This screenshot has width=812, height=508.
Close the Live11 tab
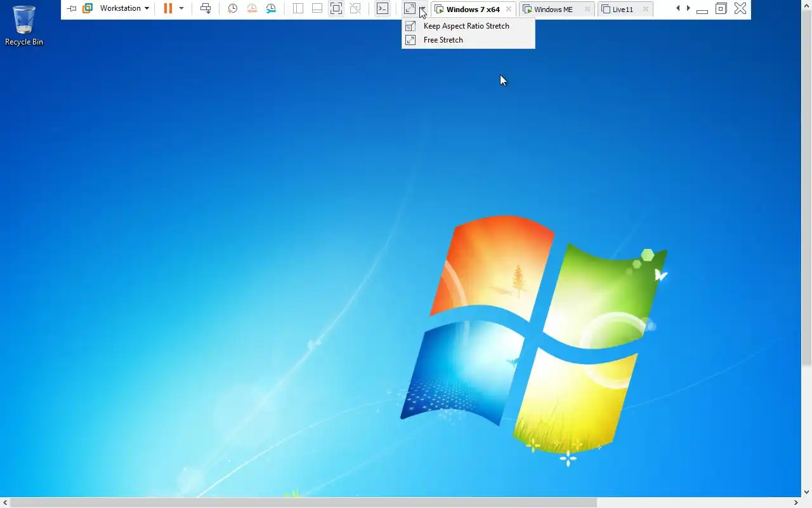coord(646,10)
